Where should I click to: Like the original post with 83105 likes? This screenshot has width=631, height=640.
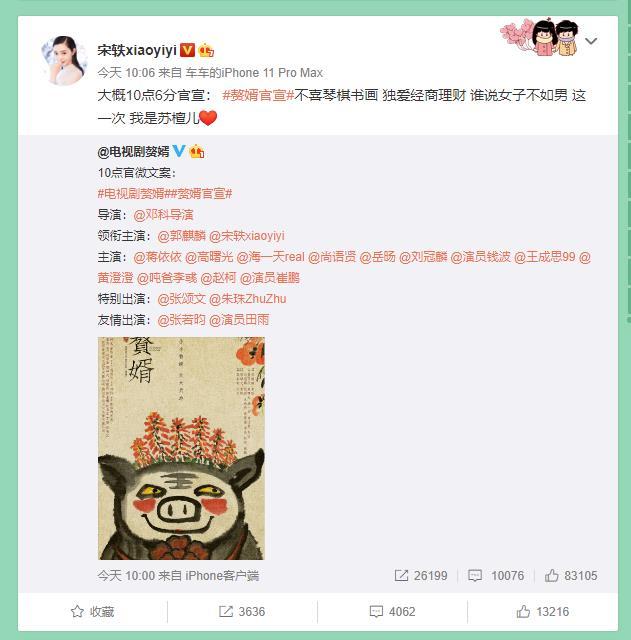571,576
